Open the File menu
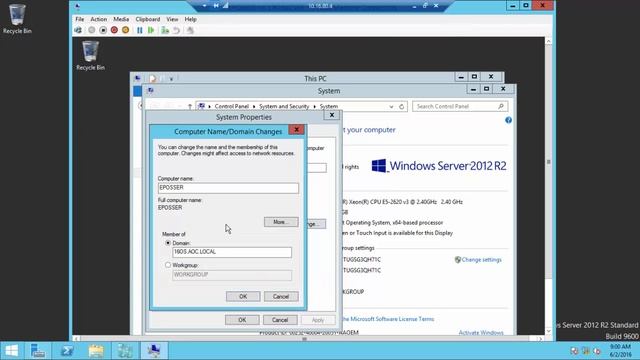 [80, 19]
